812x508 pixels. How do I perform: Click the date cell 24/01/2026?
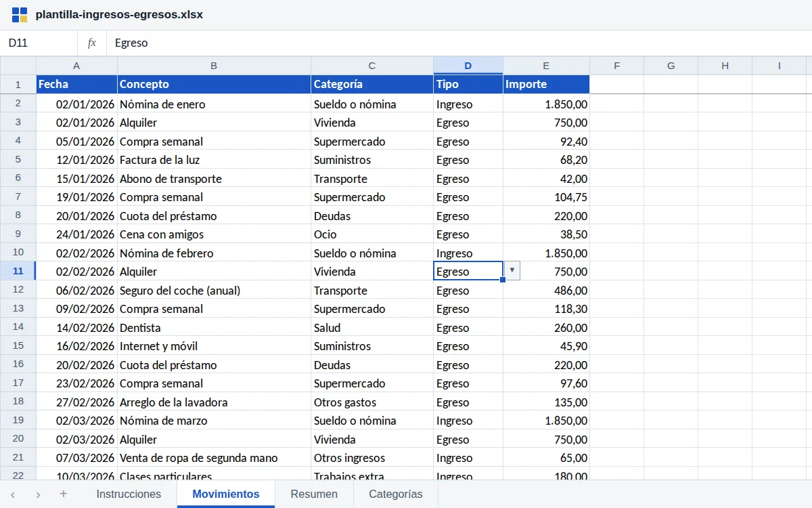76,234
